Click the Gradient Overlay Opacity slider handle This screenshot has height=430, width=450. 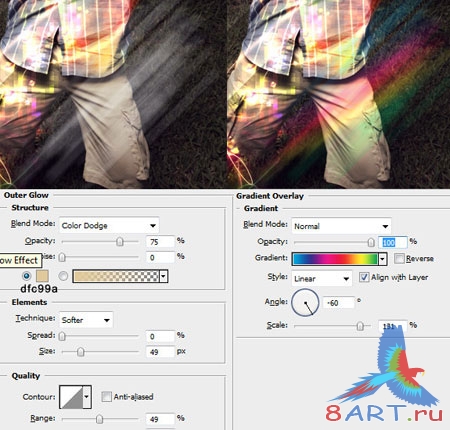[371, 242]
